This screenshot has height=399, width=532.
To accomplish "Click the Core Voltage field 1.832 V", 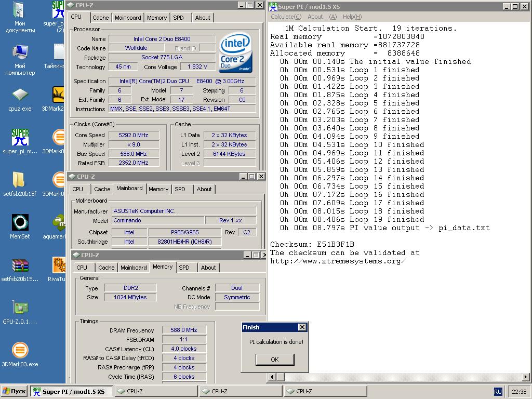I will (x=197, y=67).
